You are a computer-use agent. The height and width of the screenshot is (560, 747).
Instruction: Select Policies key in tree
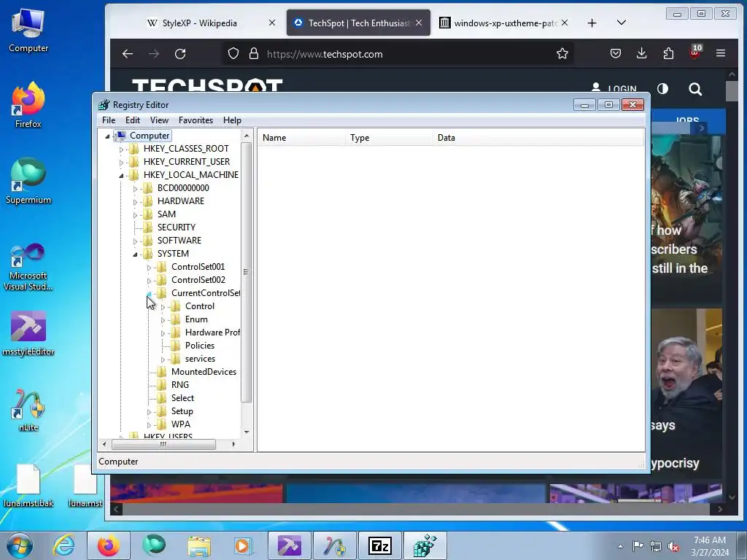pos(200,345)
